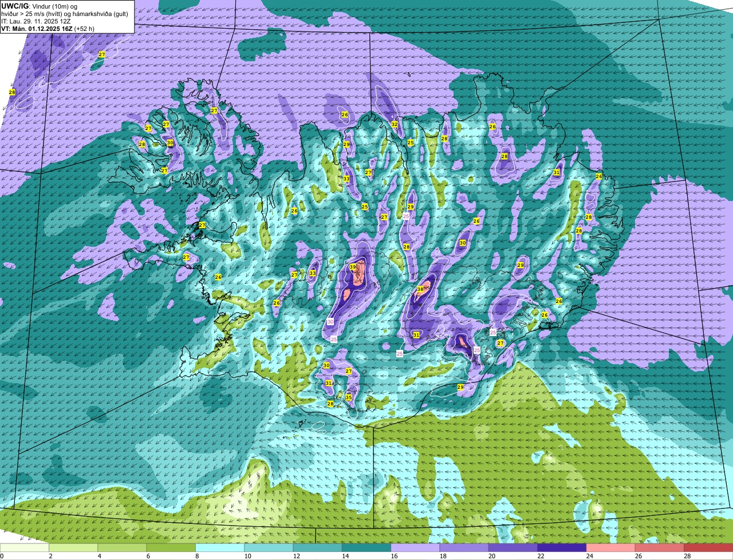Image resolution: width=733 pixels, height=560 pixels.
Task: Pick the lavender 16–18 legend swatch
Action: pyautogui.click(x=415, y=548)
